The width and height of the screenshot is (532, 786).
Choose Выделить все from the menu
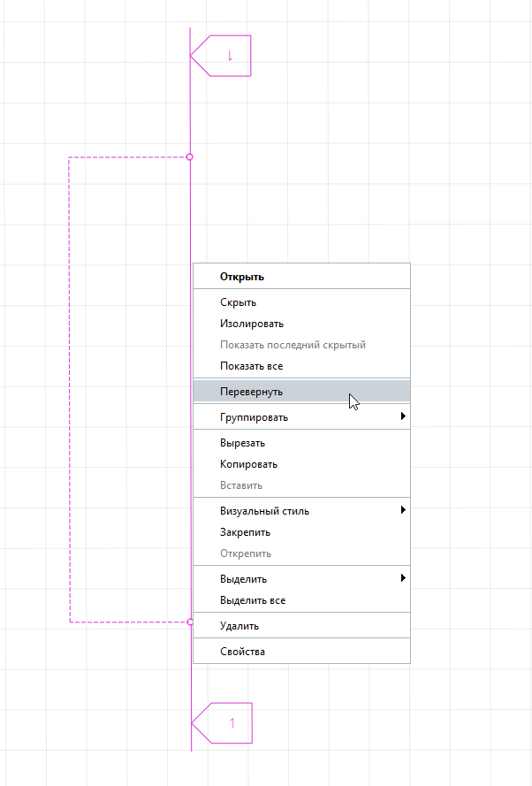[252, 600]
